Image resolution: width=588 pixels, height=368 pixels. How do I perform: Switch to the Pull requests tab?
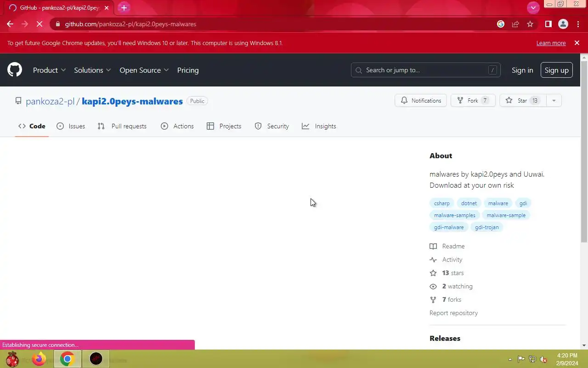122,126
